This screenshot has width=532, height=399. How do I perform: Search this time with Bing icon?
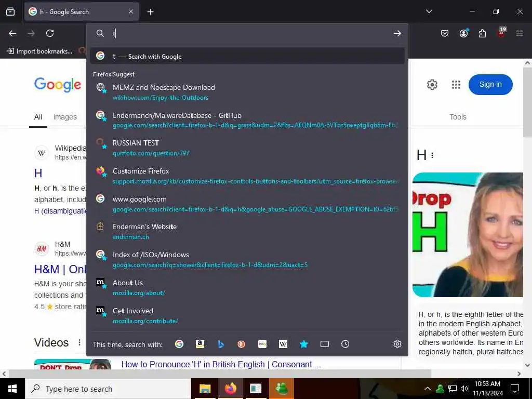point(220,344)
